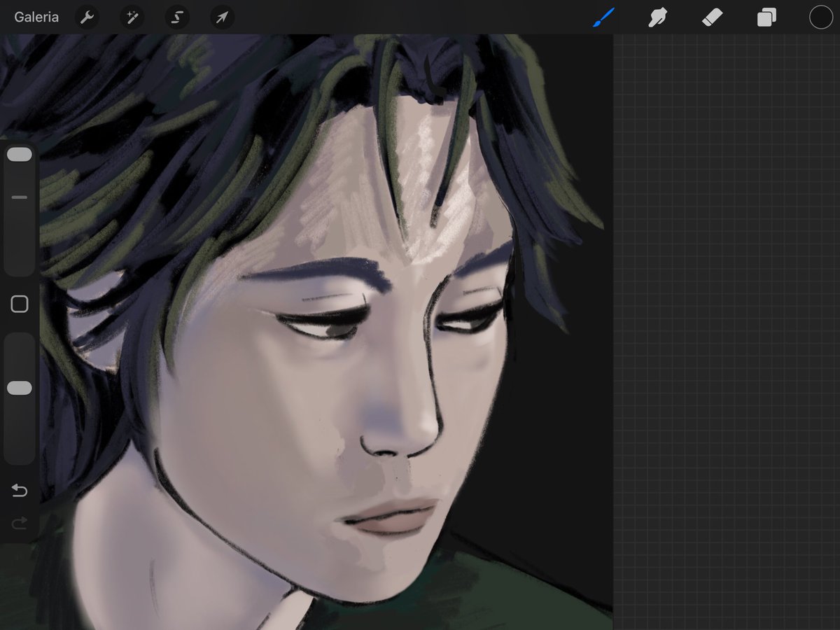The width and height of the screenshot is (840, 630).
Task: Select the Eraser tool
Action: click(x=712, y=17)
